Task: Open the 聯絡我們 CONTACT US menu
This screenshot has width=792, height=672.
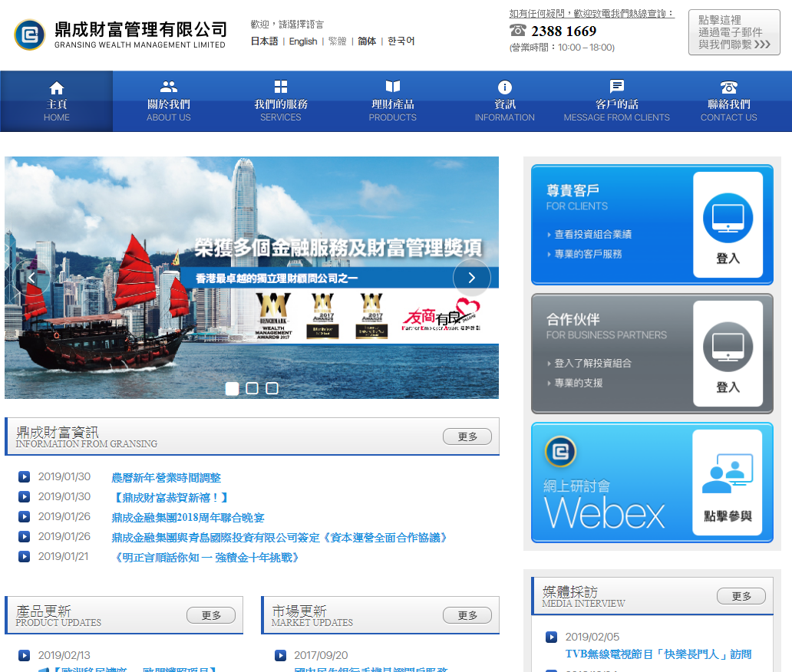Action: click(x=729, y=101)
